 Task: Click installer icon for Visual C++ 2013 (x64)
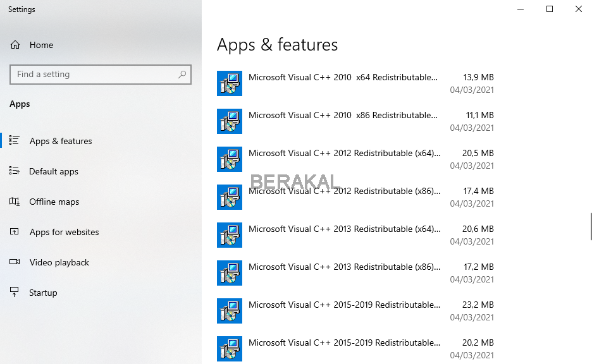pyautogui.click(x=230, y=235)
